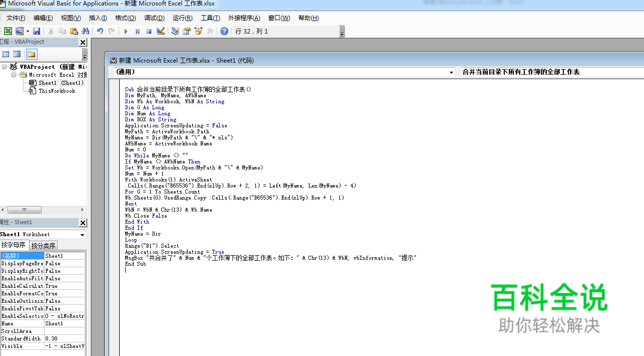This screenshot has width=644, height=356.
Task: Click the Cut scissors icon
Action: [51, 31]
